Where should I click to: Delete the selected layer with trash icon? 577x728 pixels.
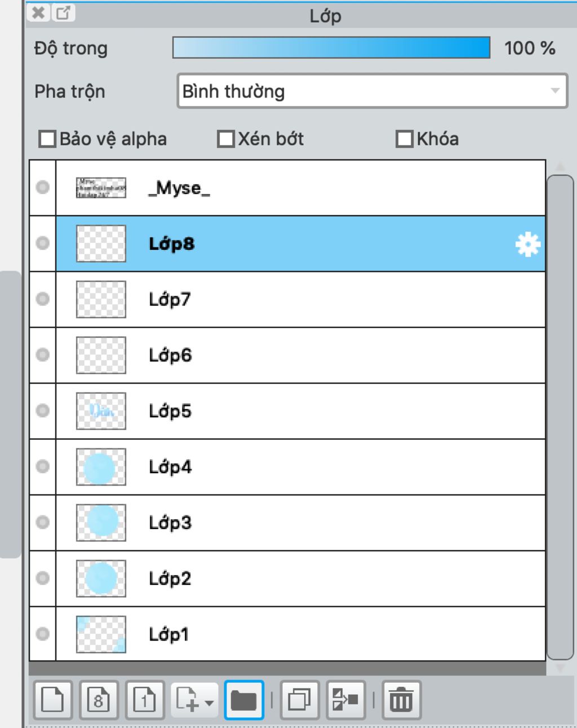point(401,700)
